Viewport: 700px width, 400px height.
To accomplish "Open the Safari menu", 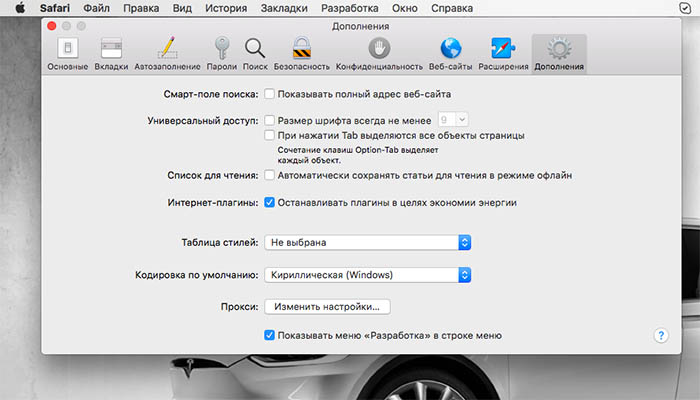I will [54, 8].
